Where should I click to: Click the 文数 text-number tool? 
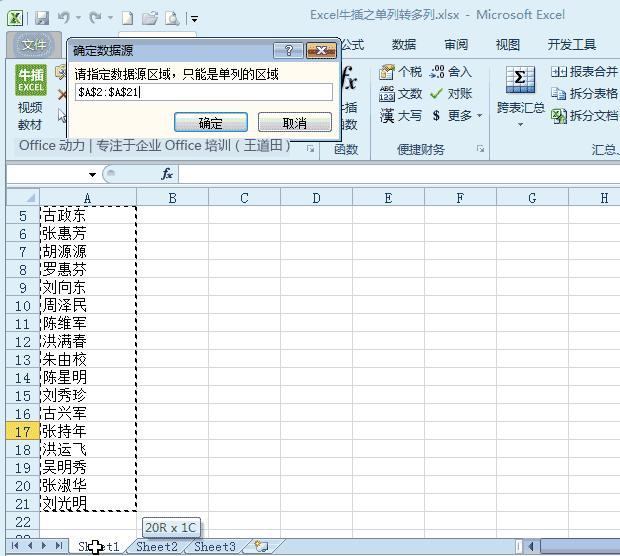pos(400,94)
